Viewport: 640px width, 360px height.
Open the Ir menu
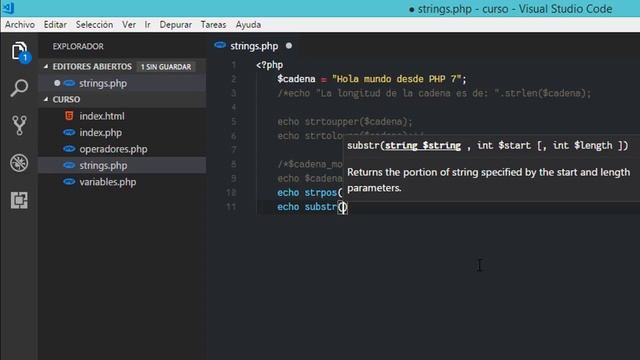click(147, 24)
